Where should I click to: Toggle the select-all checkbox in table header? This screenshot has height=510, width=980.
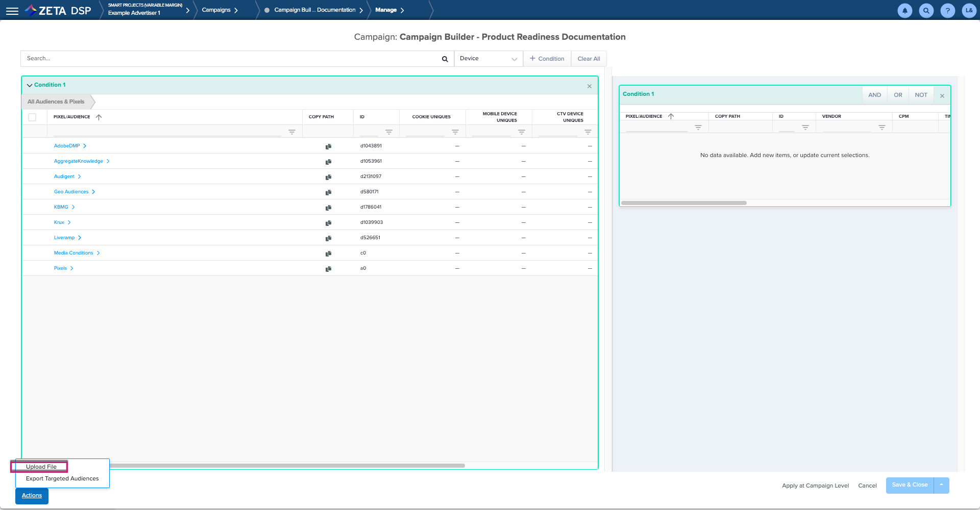point(32,117)
